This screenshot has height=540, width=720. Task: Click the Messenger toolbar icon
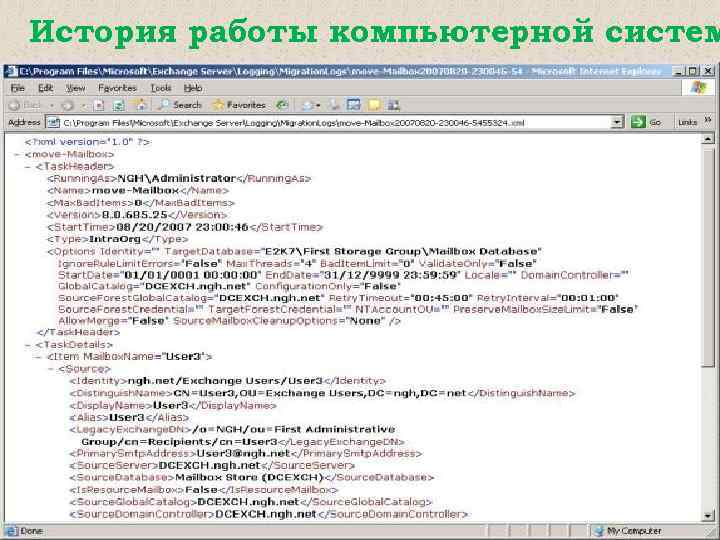[x=394, y=105]
